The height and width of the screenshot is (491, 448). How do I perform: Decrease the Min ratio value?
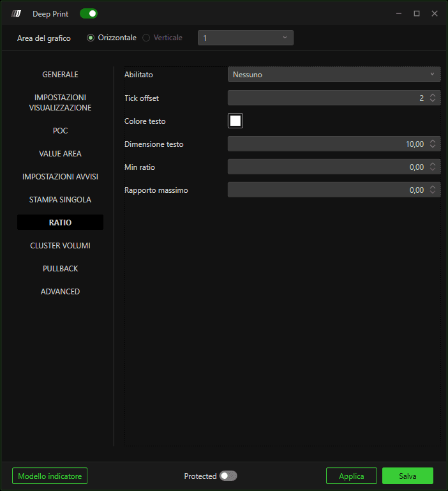coord(432,169)
